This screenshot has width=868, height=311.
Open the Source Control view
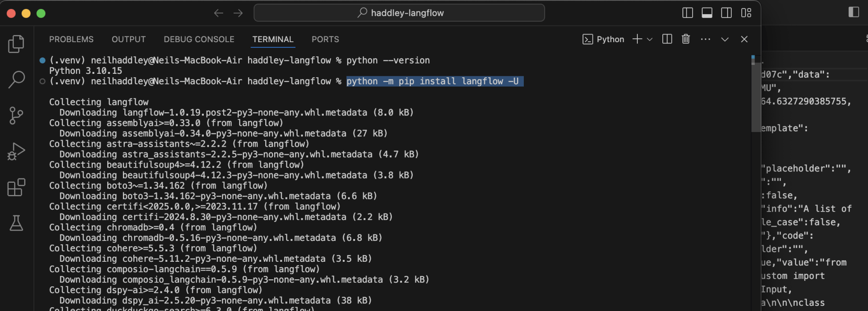[x=17, y=116]
